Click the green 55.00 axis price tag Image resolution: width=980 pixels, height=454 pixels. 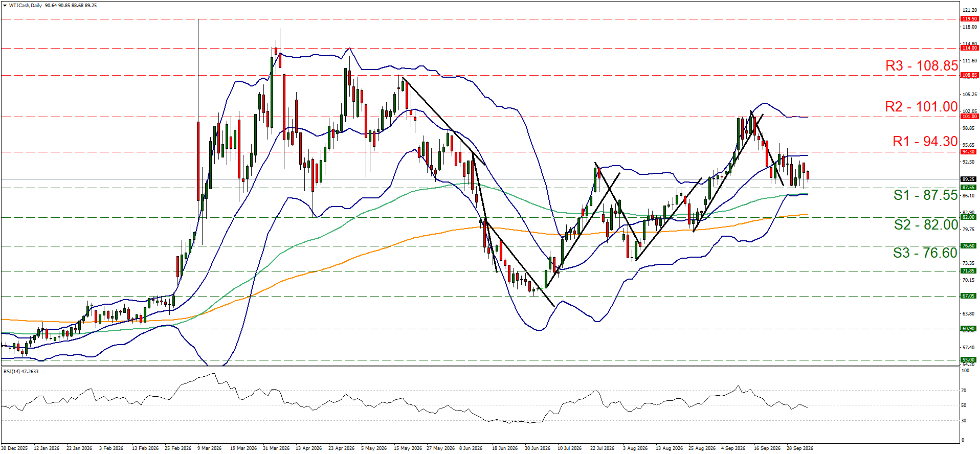point(969,360)
